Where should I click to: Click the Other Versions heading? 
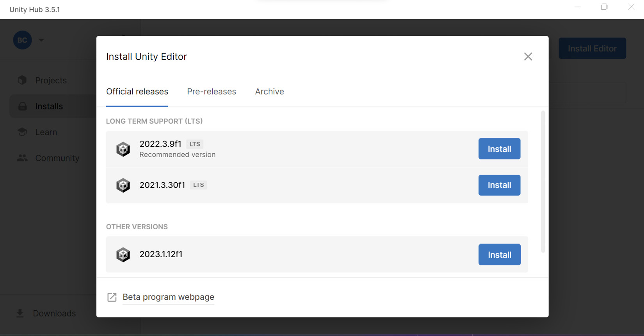point(137,227)
